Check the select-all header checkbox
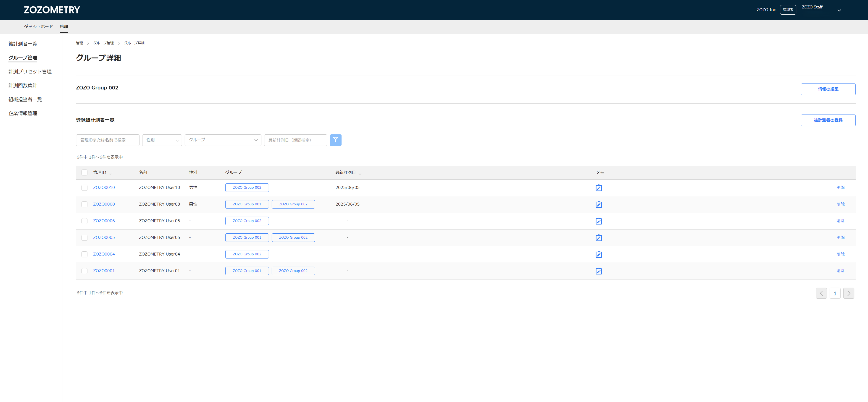The image size is (868, 402). 84,172
